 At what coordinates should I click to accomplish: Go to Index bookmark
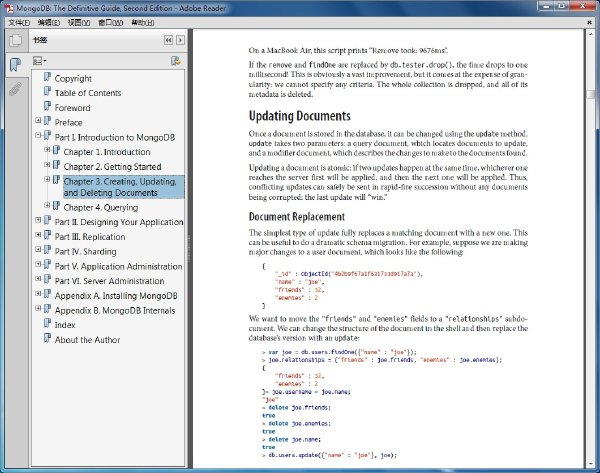coord(65,325)
